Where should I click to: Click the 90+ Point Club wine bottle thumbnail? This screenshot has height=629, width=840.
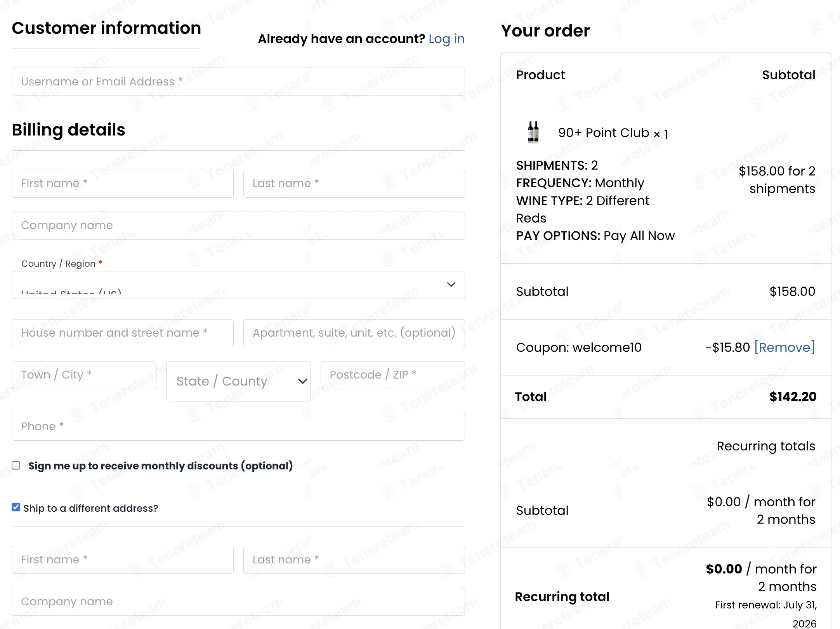(x=533, y=132)
